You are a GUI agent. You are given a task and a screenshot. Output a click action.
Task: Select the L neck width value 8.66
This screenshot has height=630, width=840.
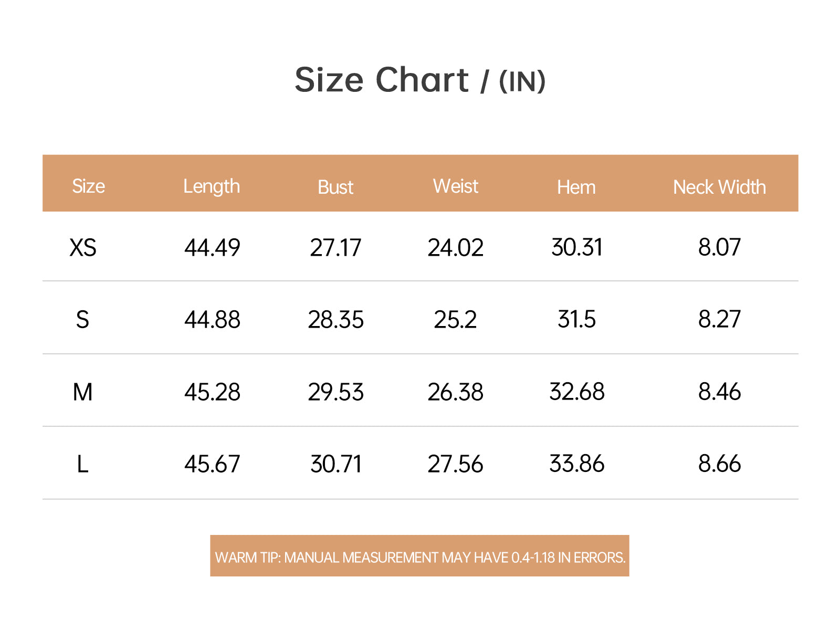tap(719, 464)
